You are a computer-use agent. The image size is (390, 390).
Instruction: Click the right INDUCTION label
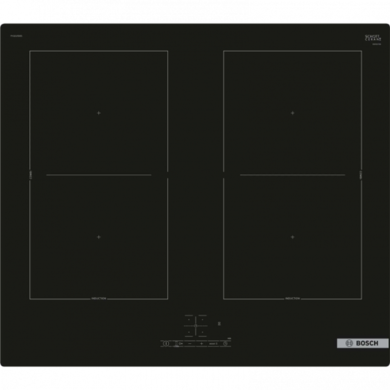(x=292, y=299)
